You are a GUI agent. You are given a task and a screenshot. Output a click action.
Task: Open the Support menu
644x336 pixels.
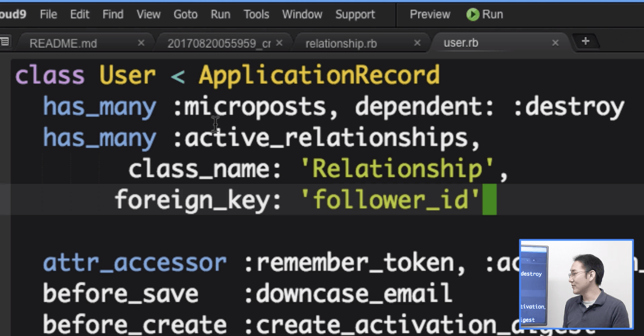click(355, 14)
